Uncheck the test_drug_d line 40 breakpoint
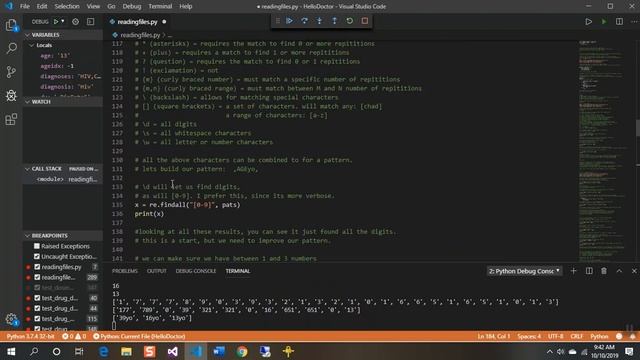The image size is (640, 360). tap(37, 298)
